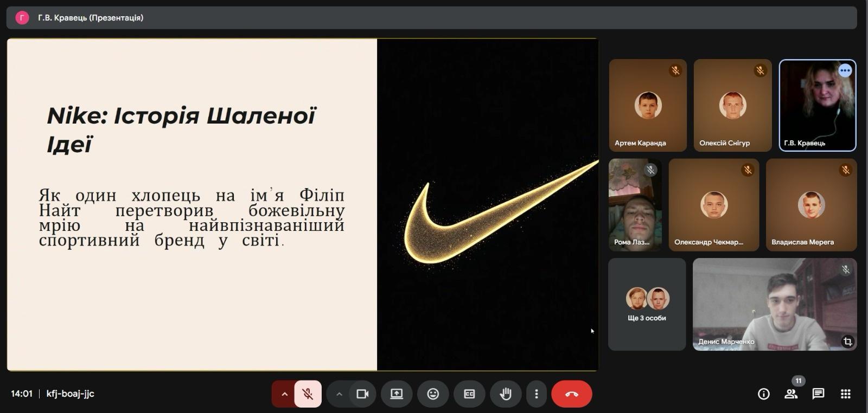The height and width of the screenshot is (413, 868).
Task: Click the name label 'Артем Каранда'
Action: [640, 143]
